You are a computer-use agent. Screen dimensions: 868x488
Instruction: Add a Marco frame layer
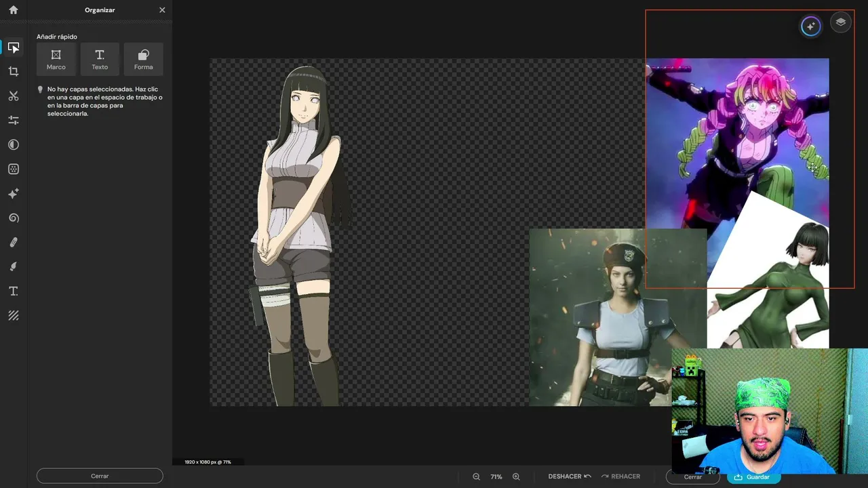56,59
